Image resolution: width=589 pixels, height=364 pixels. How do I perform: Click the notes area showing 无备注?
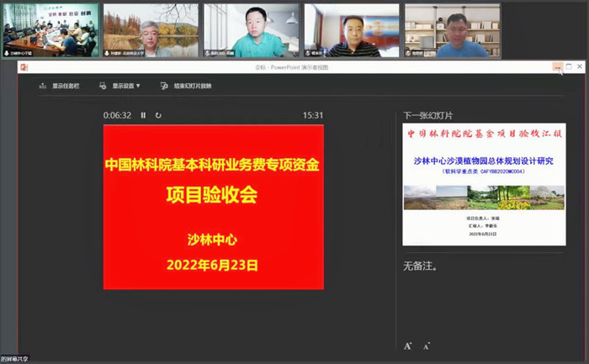pyautogui.click(x=420, y=266)
